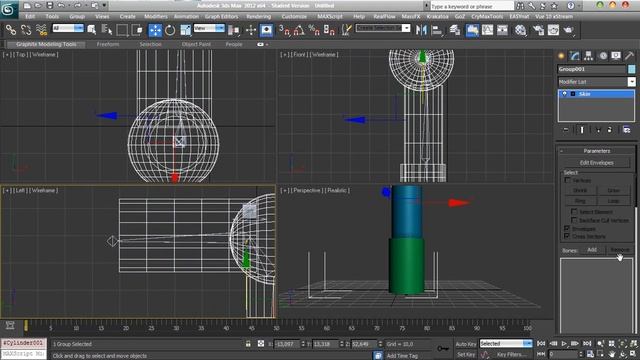Open the Selected key filter dropdown
The image size is (640, 360).
tap(506, 344)
